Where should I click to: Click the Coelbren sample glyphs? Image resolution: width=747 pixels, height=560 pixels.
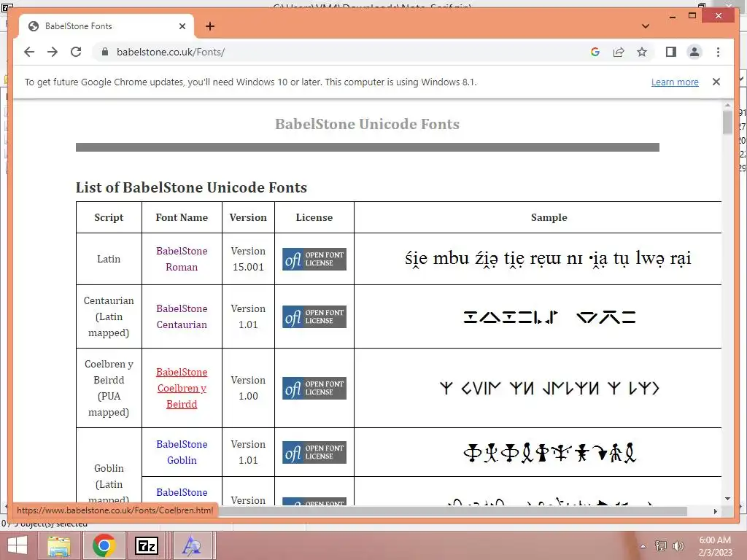[x=549, y=388]
